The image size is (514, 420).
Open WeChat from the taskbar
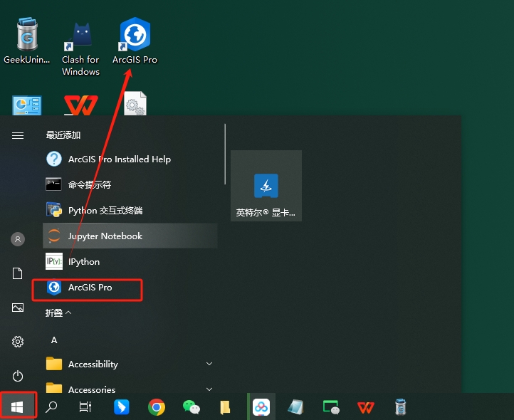pos(192,407)
